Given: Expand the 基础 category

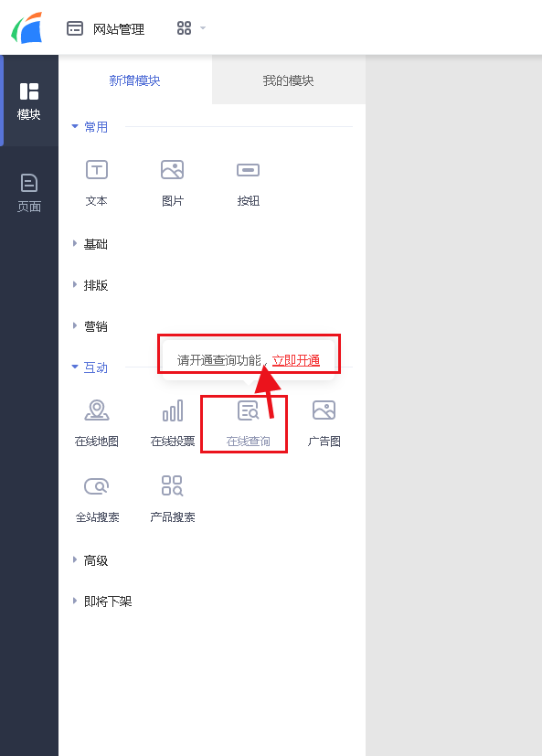Looking at the screenshot, I should [90, 244].
